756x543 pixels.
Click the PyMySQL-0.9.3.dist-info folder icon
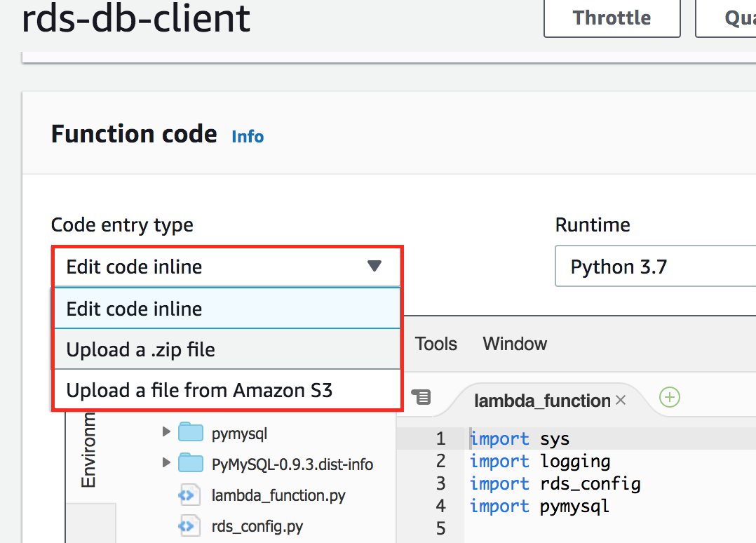coord(191,463)
